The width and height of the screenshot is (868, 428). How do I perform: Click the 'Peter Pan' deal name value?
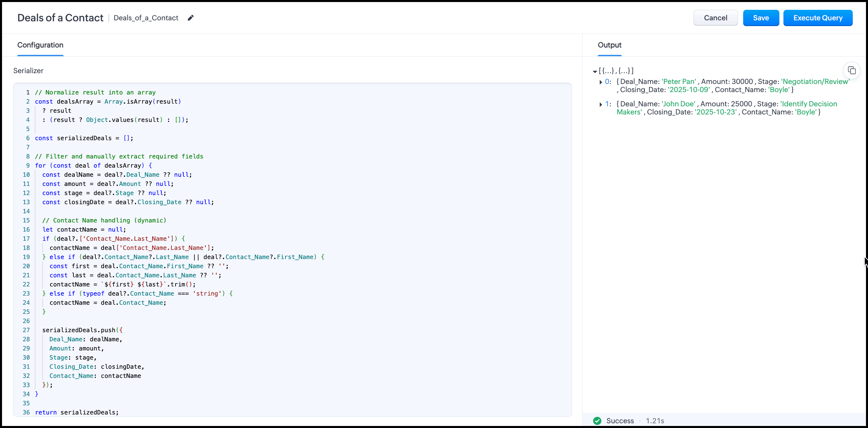point(679,82)
